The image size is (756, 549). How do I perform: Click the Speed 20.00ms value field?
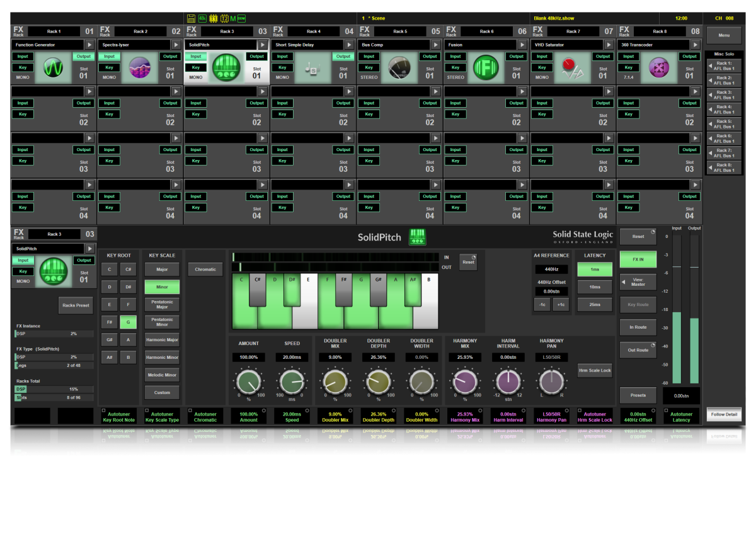(292, 357)
